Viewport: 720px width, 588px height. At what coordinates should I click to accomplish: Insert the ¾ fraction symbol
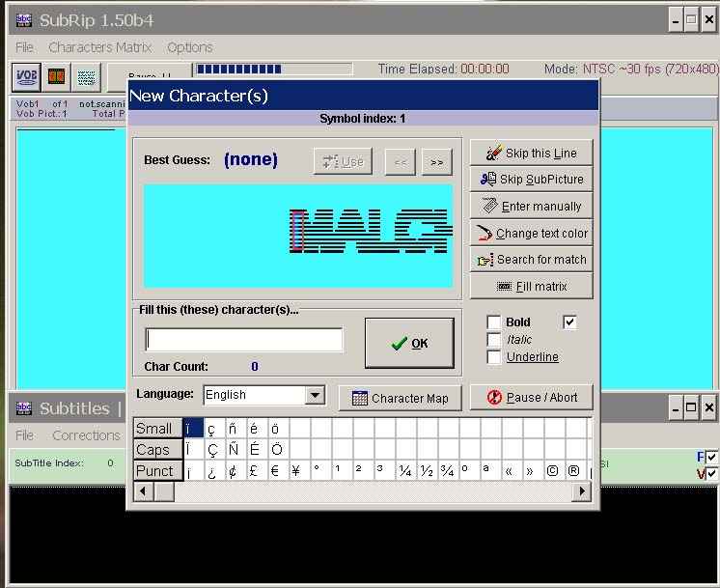[448, 470]
